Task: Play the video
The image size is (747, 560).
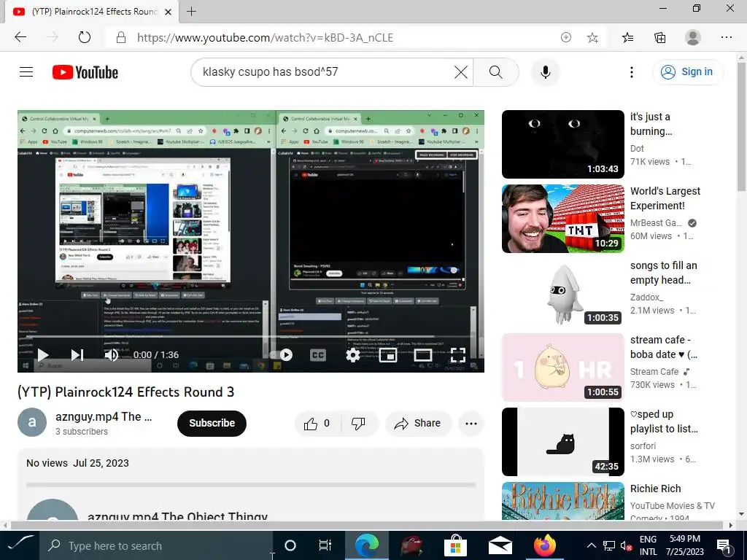Action: point(43,355)
